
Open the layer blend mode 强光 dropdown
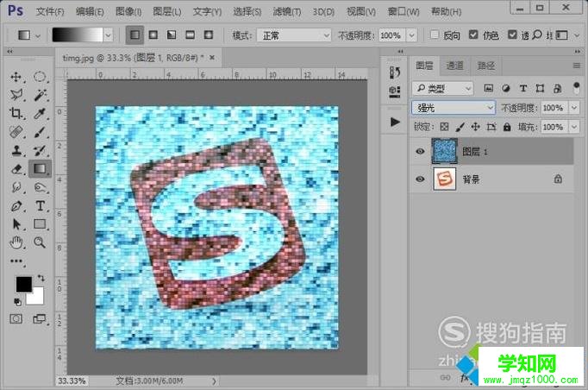(x=454, y=108)
